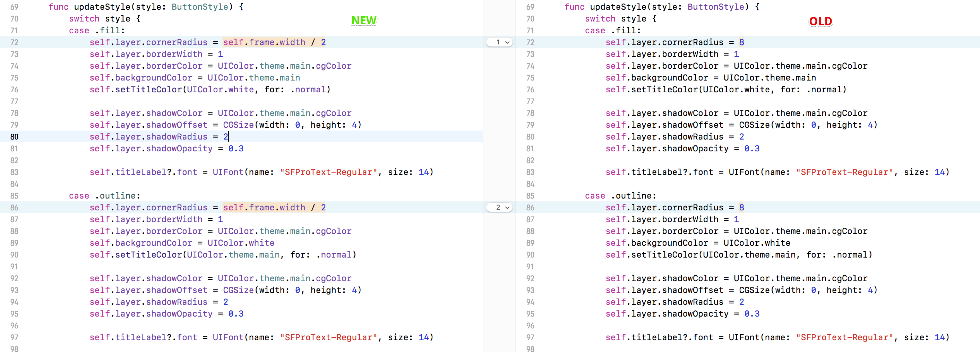The image size is (980, 352).
Task: Click "SFProText-Regular" string on right line 97
Action: (x=844, y=337)
